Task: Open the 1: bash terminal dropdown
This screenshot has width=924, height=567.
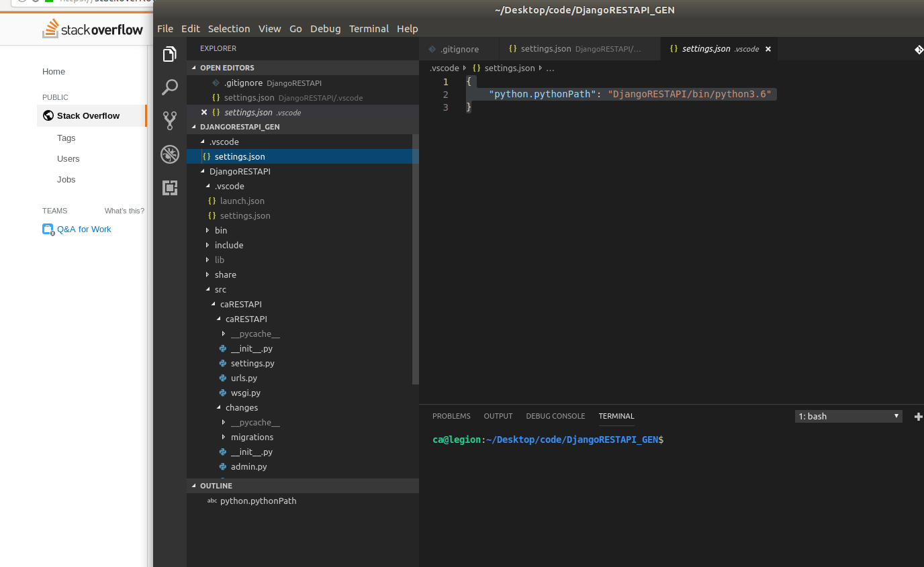Action: [849, 416]
